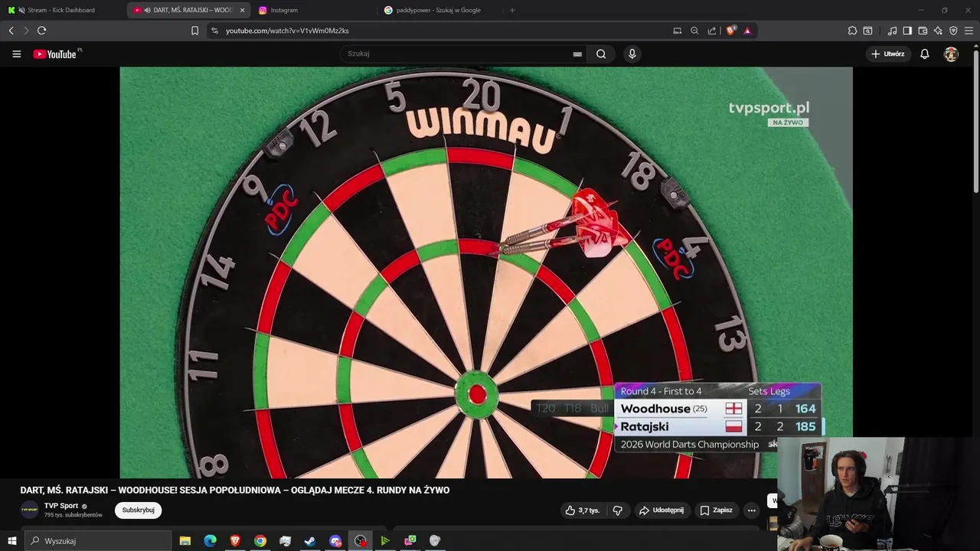Click the Udostępnij share button
980x551 pixels.
tap(662, 510)
